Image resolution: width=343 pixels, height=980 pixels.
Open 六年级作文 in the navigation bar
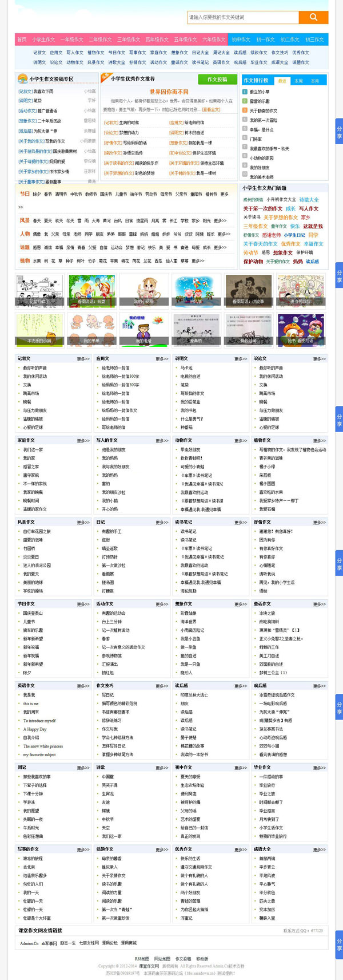pos(214,39)
